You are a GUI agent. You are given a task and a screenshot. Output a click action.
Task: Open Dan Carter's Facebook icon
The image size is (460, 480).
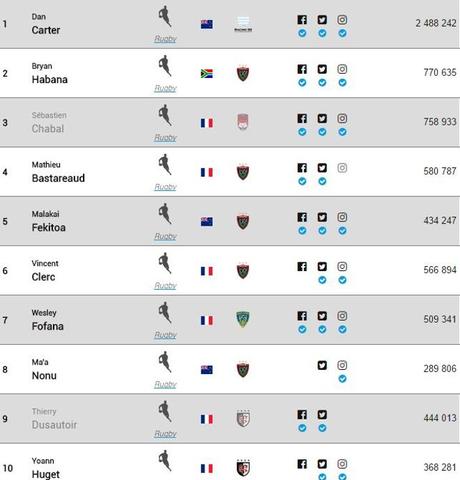tap(302, 20)
